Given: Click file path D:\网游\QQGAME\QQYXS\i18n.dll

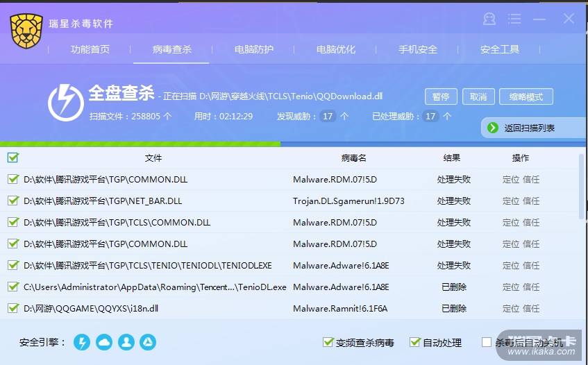Looking at the screenshot, I should coord(91,308).
